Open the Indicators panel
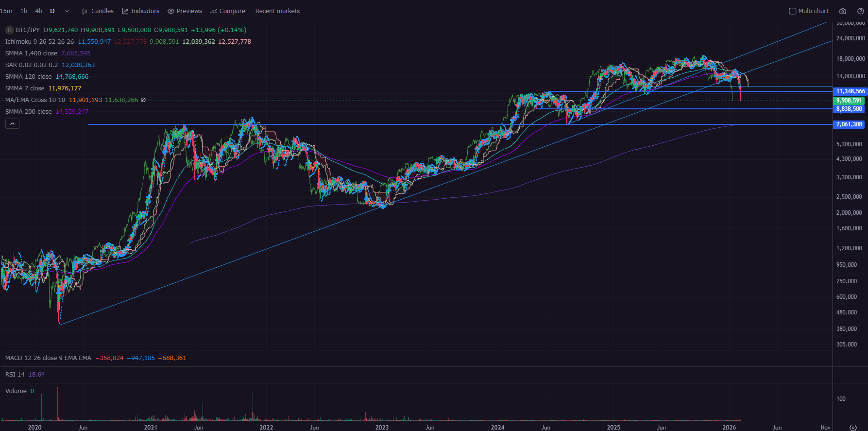The image size is (868, 431). click(140, 11)
